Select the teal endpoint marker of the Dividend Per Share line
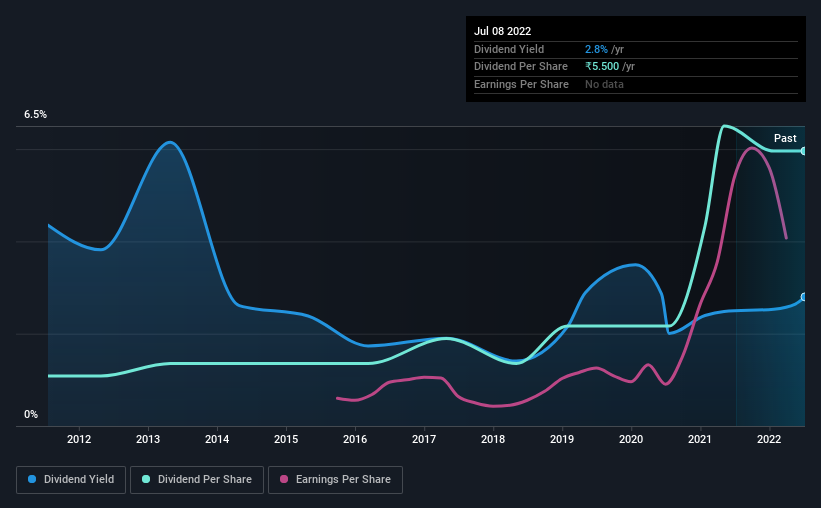This screenshot has height=508, width=821. [x=803, y=151]
